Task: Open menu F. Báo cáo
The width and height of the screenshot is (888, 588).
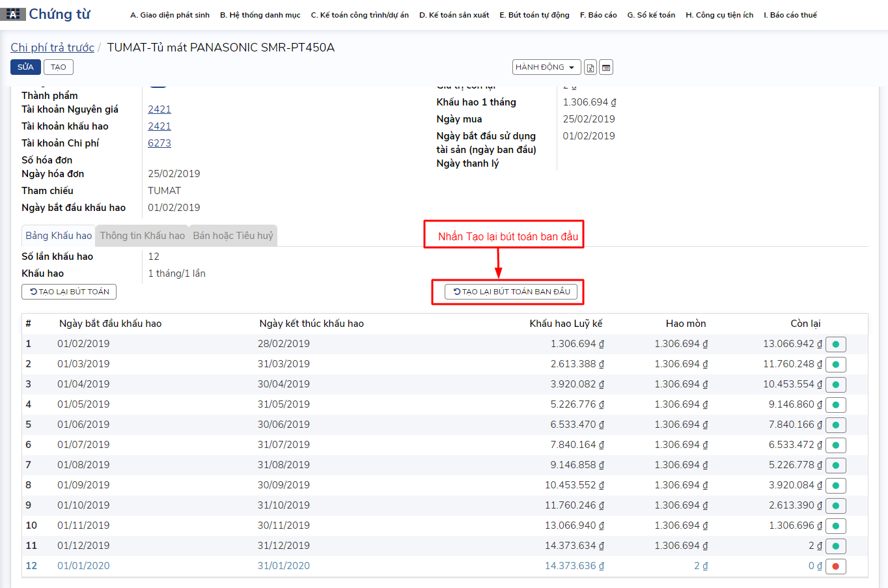Action: coord(598,15)
